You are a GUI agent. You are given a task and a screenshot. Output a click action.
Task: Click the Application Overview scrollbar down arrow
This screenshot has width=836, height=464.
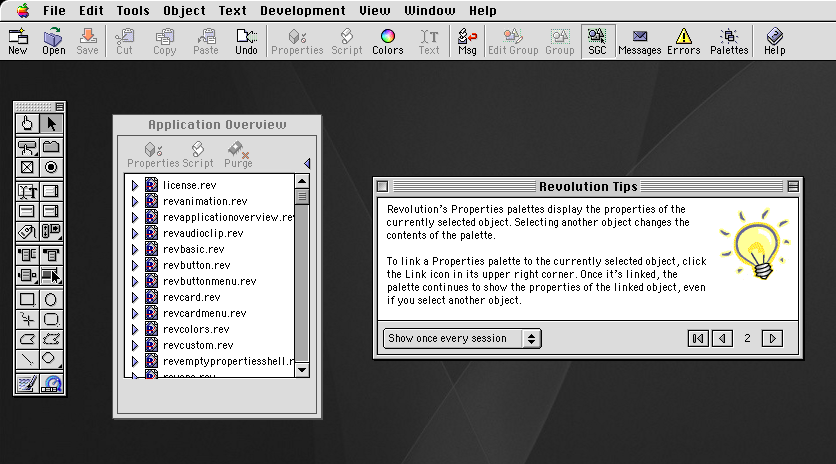coord(302,370)
